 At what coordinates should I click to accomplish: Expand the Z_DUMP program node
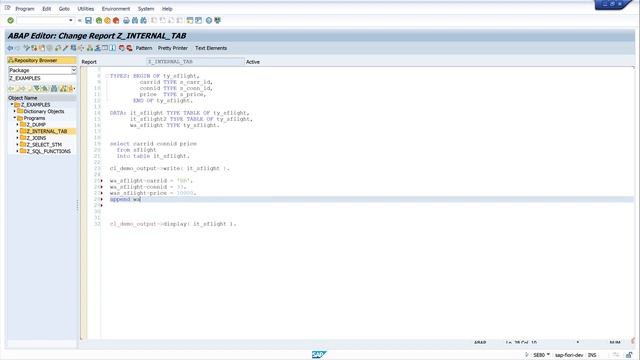pyautogui.click(x=18, y=124)
